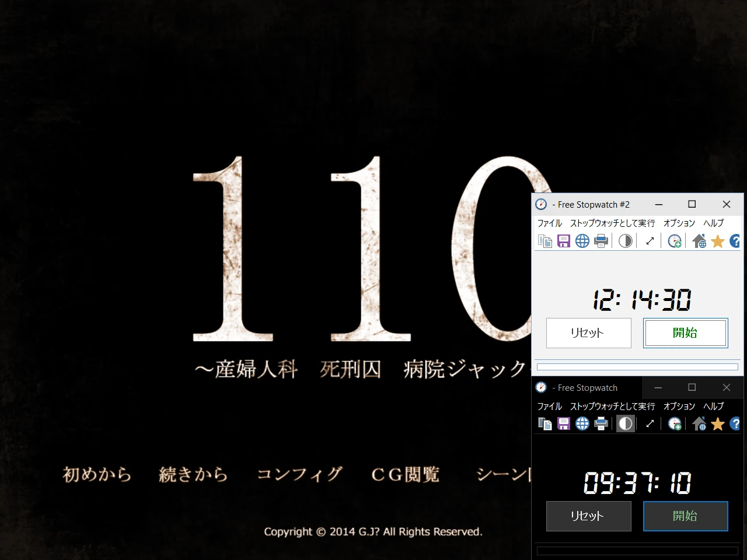Open ＣＧ閲覧 from game title menu
Image resolution: width=747 pixels, height=560 pixels.
click(405, 474)
